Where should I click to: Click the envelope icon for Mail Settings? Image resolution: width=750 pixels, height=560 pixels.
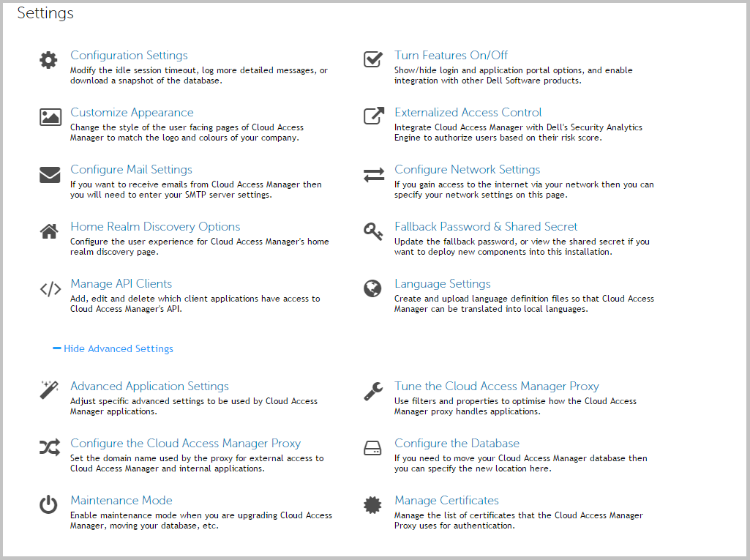[50, 174]
